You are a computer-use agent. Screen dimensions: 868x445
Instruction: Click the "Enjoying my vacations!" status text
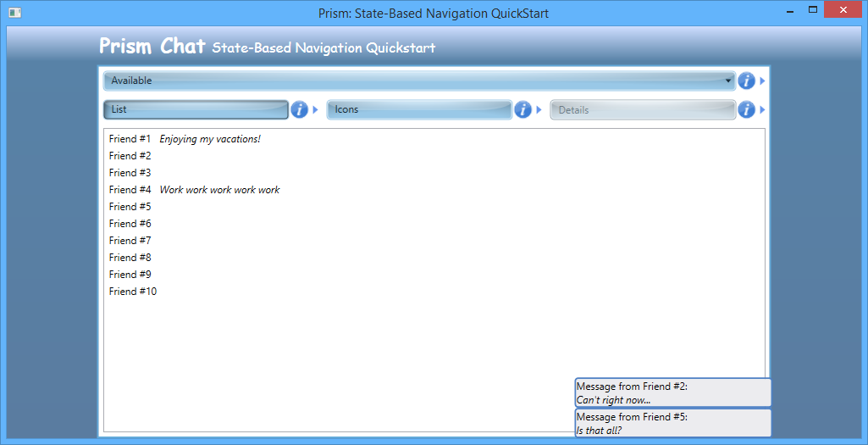pos(210,139)
